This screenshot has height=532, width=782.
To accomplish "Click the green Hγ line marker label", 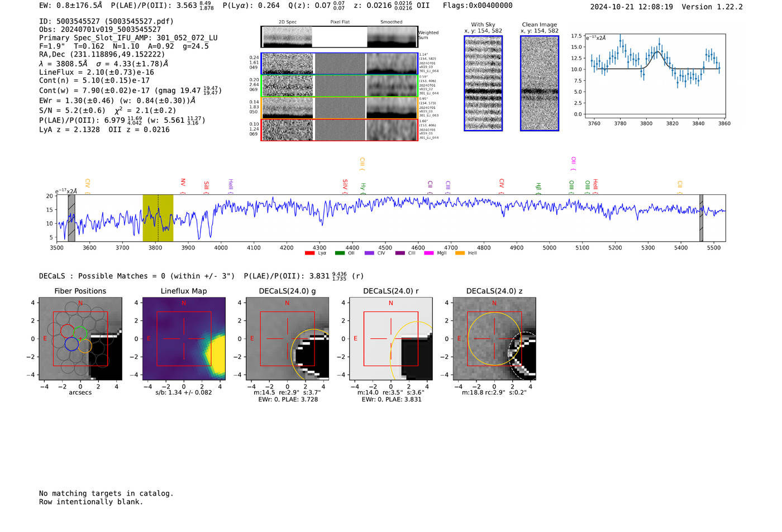I will coord(363,188).
